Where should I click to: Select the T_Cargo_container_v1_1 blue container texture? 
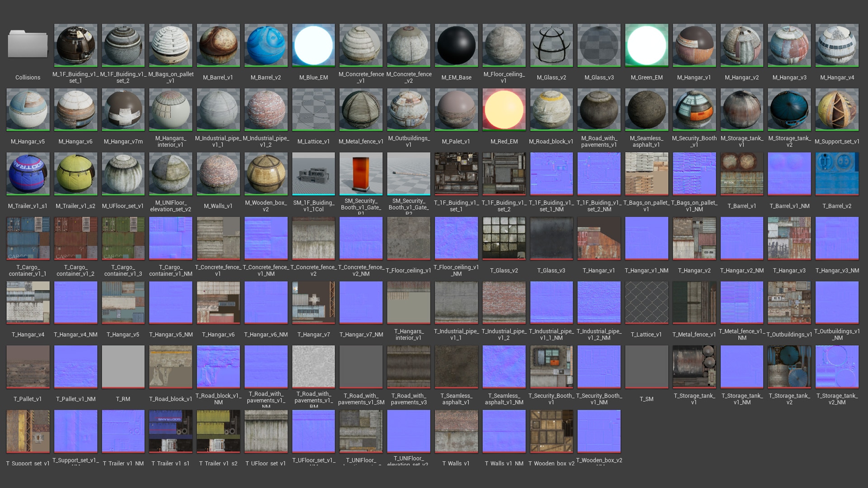[28, 238]
